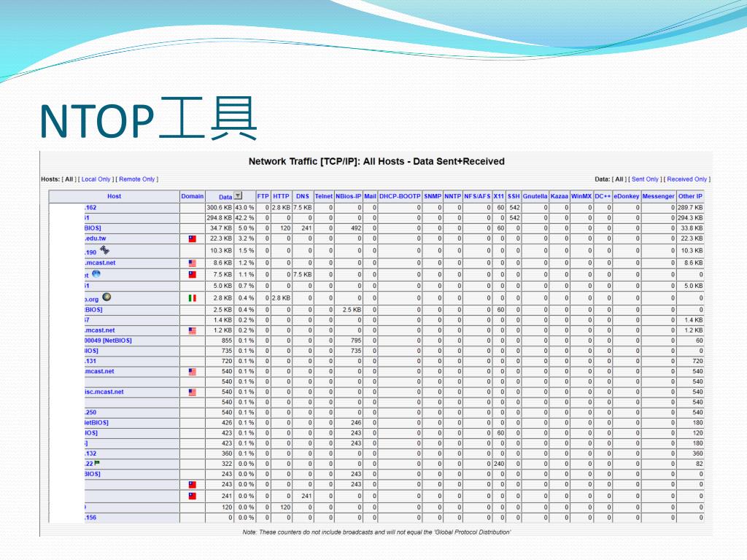Screen dimensions: 747x560
Task: Click the green flag icon beside host .22
Action: pos(97,463)
